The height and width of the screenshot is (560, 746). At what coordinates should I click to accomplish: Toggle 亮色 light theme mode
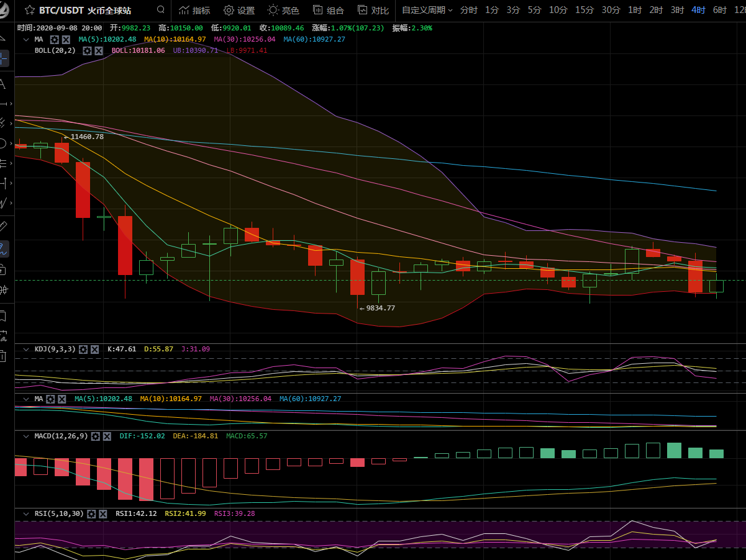pyautogui.click(x=283, y=11)
